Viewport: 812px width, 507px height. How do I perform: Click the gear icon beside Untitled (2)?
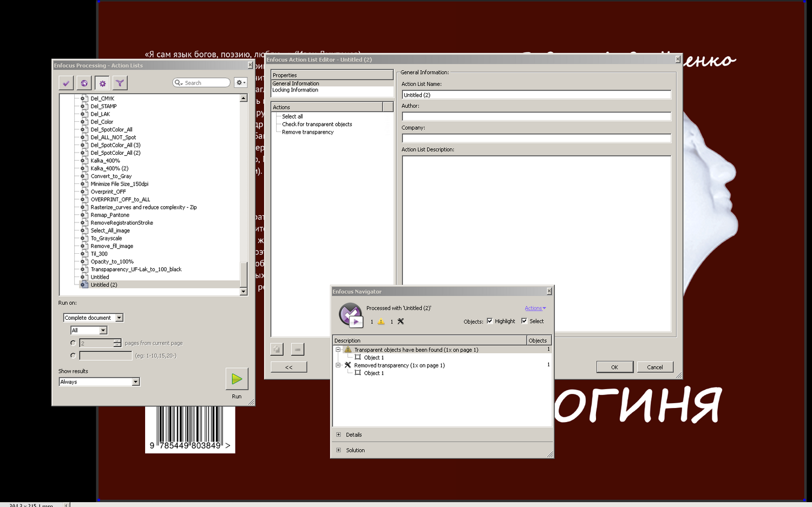pos(83,285)
